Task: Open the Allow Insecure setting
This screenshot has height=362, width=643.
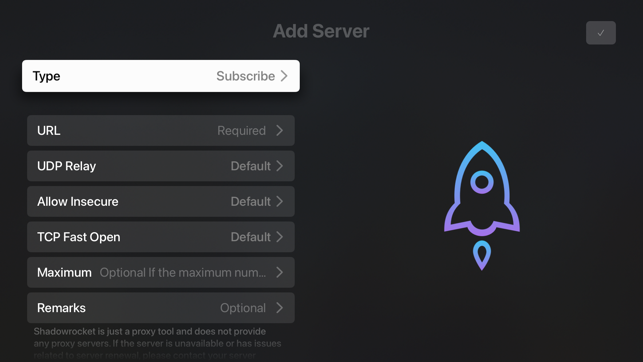Action: 161,201
